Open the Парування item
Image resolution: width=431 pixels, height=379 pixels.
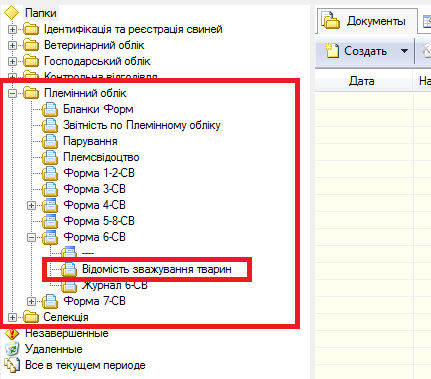(90, 141)
